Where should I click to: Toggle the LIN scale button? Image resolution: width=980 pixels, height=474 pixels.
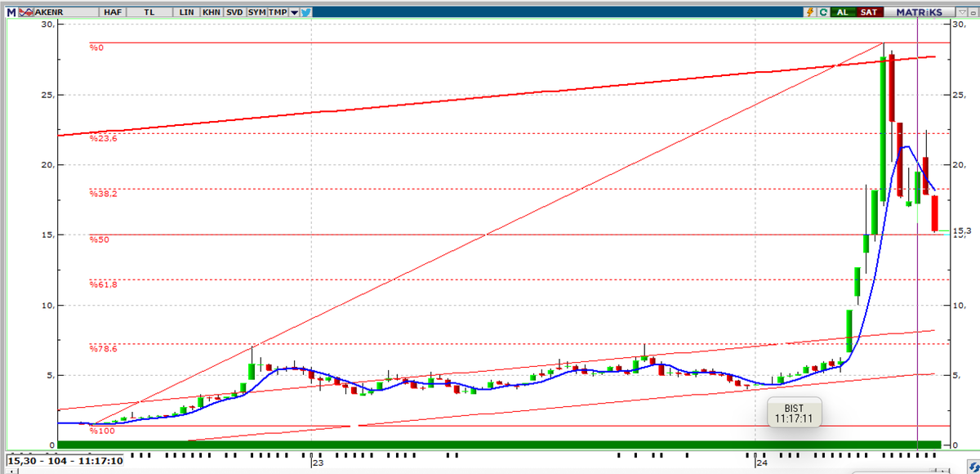(x=186, y=12)
